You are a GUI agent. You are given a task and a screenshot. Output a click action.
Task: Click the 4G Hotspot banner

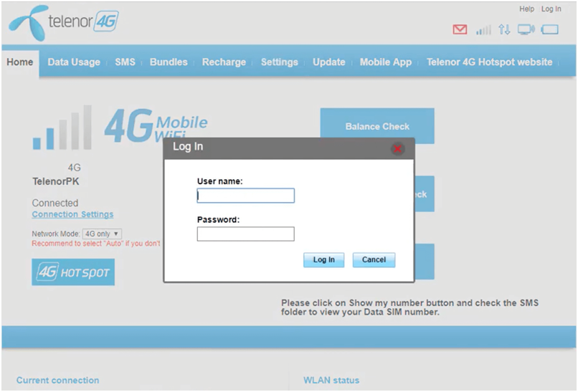pos(73,272)
